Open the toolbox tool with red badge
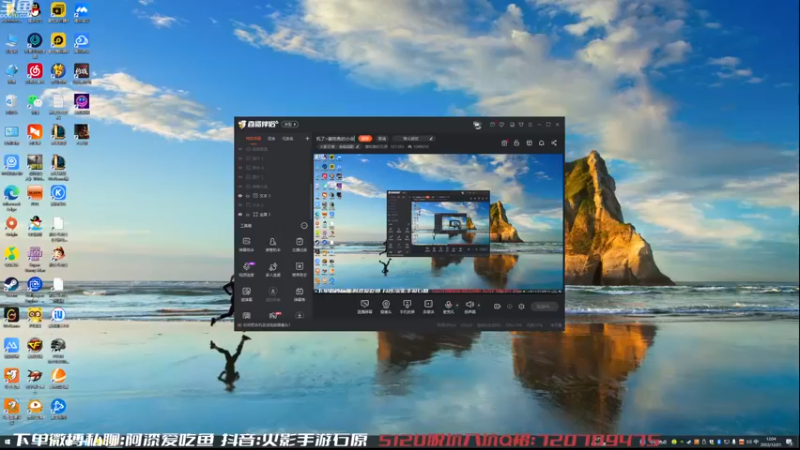Image resolution: width=800 pixels, height=450 pixels. [274, 315]
